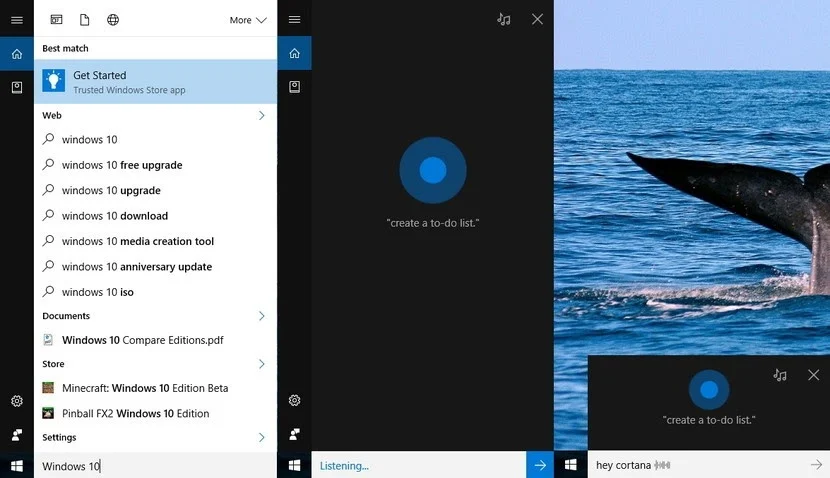This screenshot has width=830, height=478.
Task: Click music recognition icon in small Cortana popup
Action: point(780,375)
